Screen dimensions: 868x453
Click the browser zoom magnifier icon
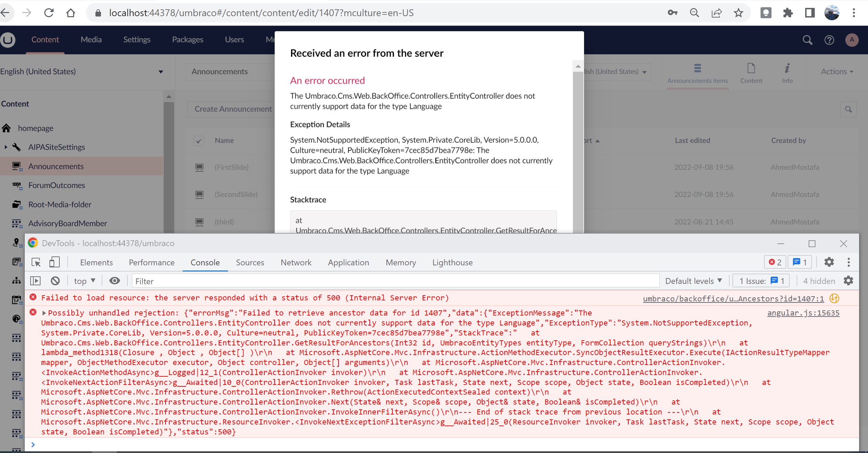pyautogui.click(x=694, y=13)
